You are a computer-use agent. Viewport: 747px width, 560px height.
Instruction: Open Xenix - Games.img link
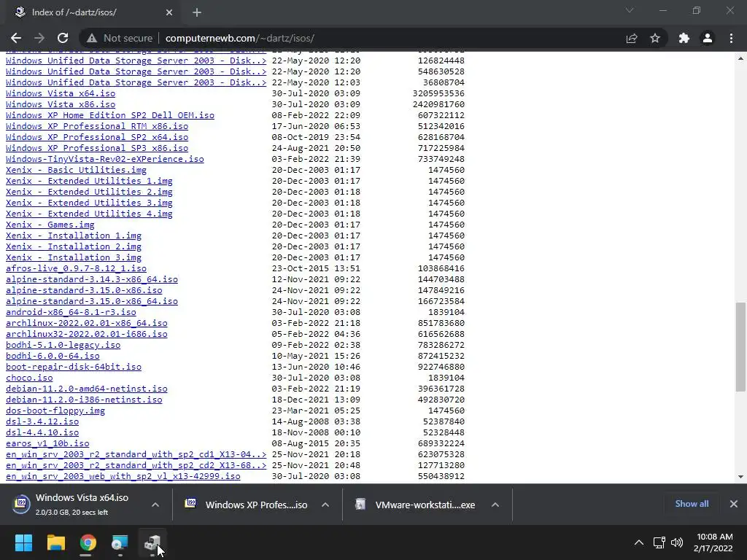pyautogui.click(x=50, y=225)
